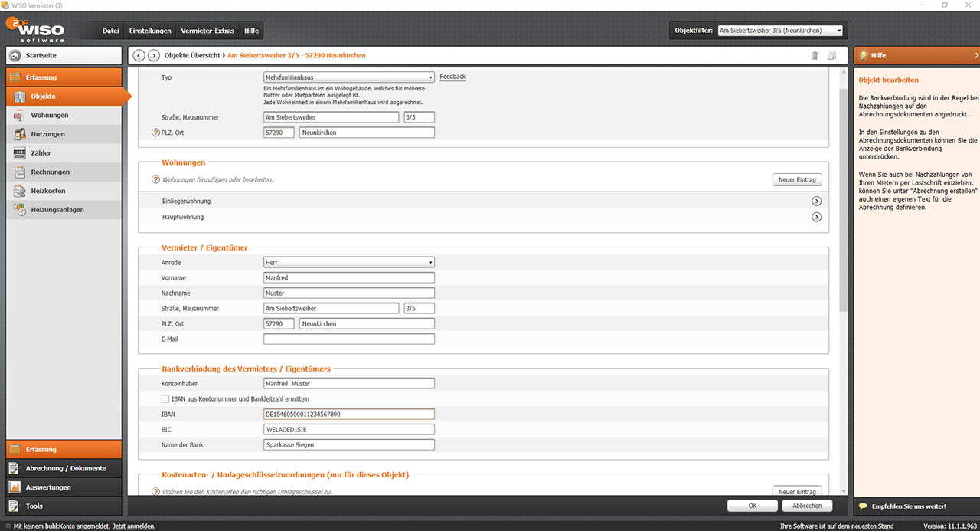
Task: Click help icon in Wohnungen section
Action: coord(156,179)
